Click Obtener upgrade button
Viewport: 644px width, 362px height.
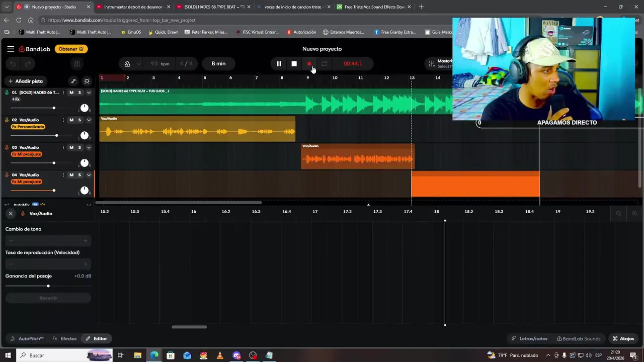click(x=71, y=49)
